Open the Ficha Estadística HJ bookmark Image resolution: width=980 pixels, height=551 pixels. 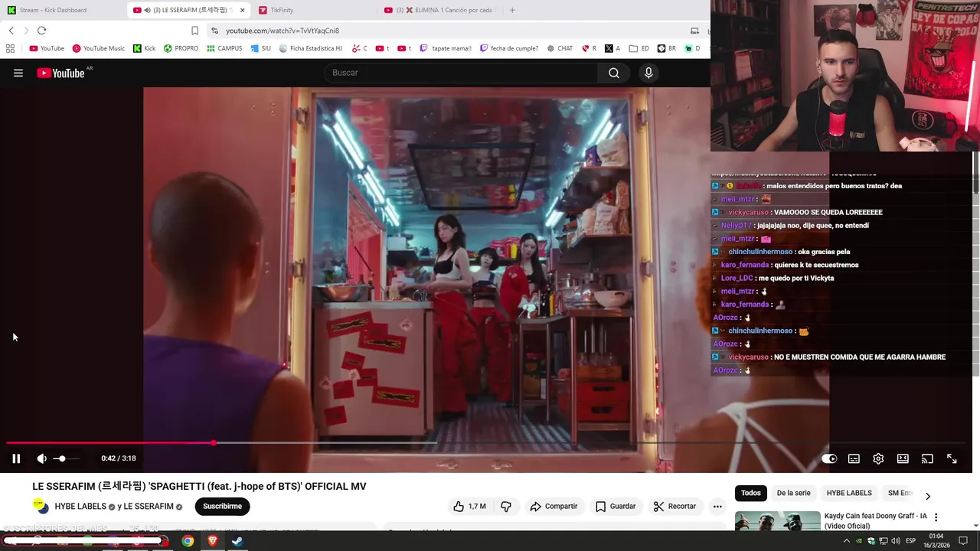pyautogui.click(x=310, y=48)
